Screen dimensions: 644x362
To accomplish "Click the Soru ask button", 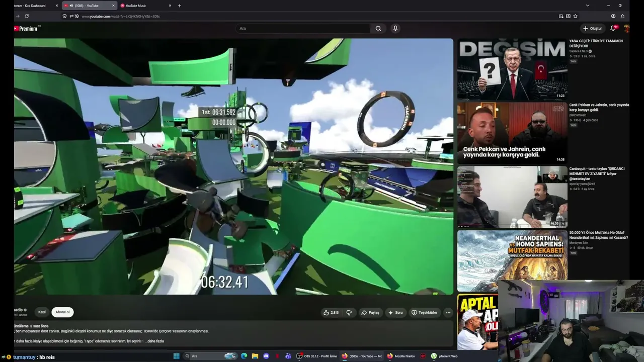I will tap(395, 313).
